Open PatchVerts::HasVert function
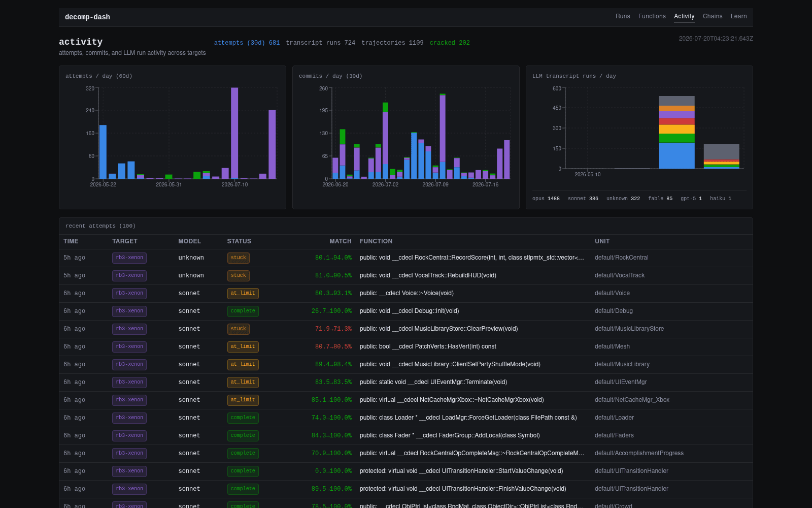 click(x=428, y=346)
